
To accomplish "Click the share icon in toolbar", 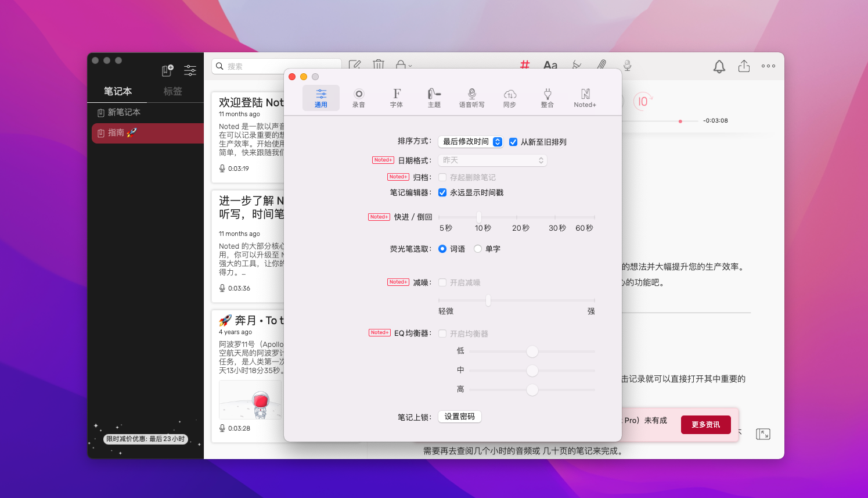I will pyautogui.click(x=744, y=66).
